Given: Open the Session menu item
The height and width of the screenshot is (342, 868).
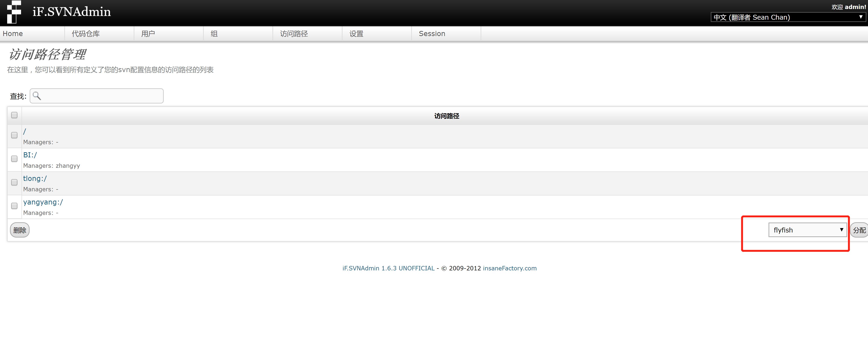Looking at the screenshot, I should coord(432,34).
